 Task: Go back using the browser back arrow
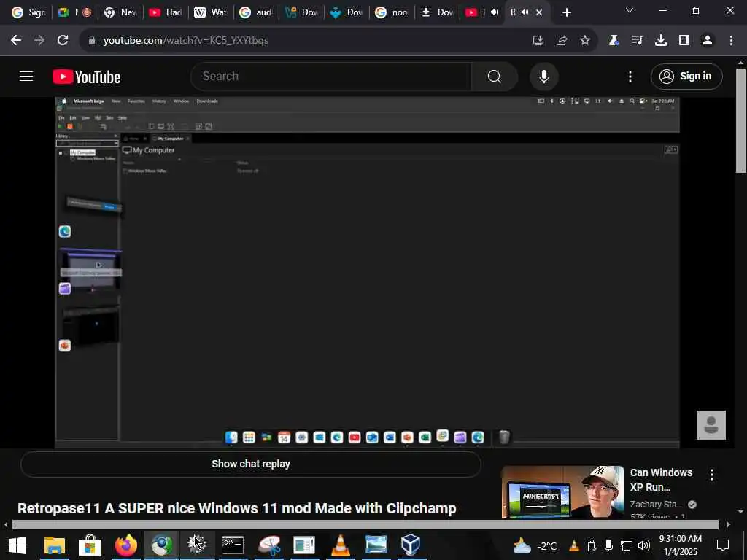tap(16, 41)
